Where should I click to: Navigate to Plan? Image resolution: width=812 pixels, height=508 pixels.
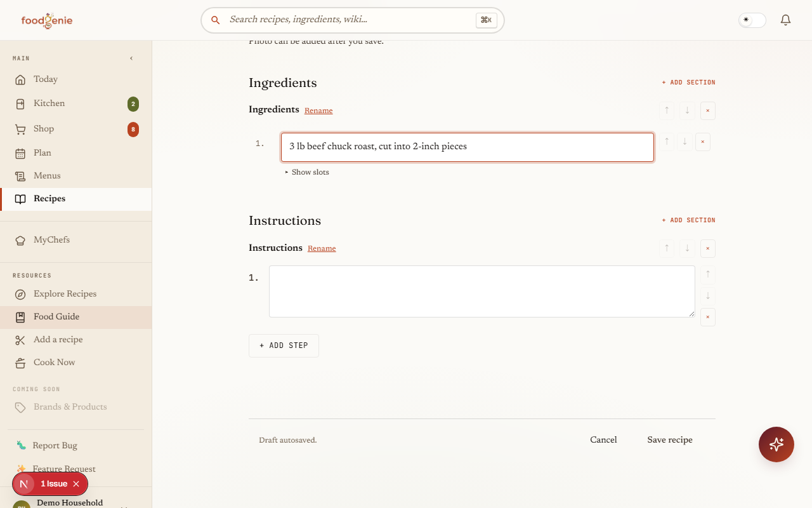76,153
